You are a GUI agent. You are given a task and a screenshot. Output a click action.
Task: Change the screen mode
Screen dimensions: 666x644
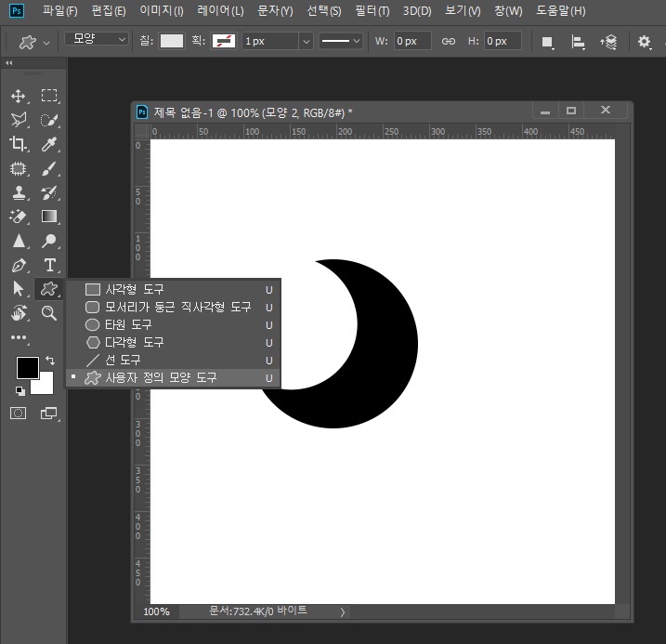click(x=49, y=413)
